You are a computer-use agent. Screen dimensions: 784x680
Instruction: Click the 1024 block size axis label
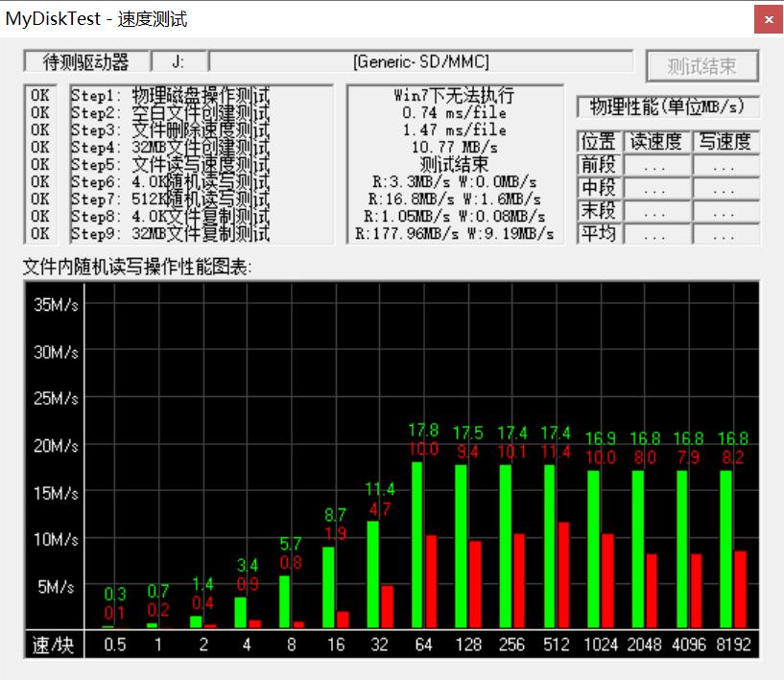pos(600,645)
